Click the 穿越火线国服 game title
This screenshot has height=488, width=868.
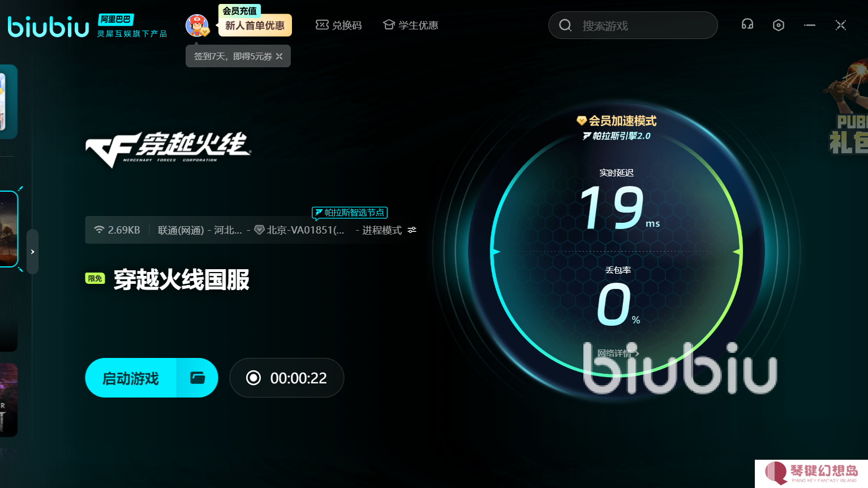(181, 279)
